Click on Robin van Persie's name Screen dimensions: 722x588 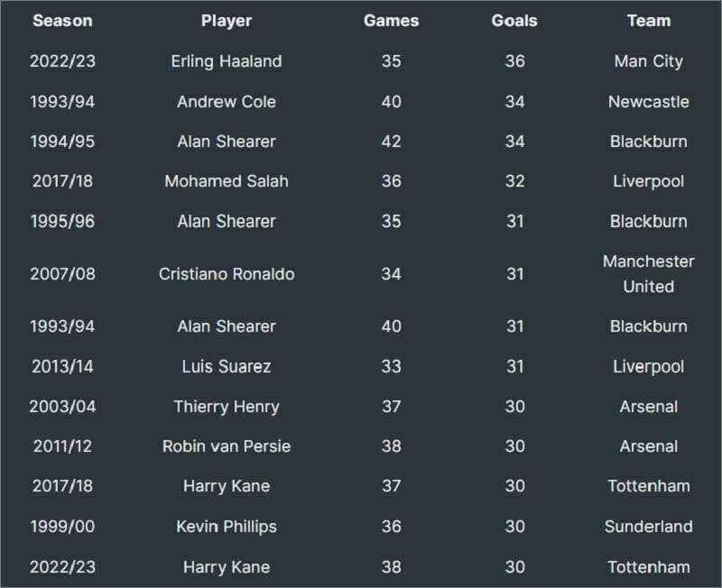(x=227, y=446)
